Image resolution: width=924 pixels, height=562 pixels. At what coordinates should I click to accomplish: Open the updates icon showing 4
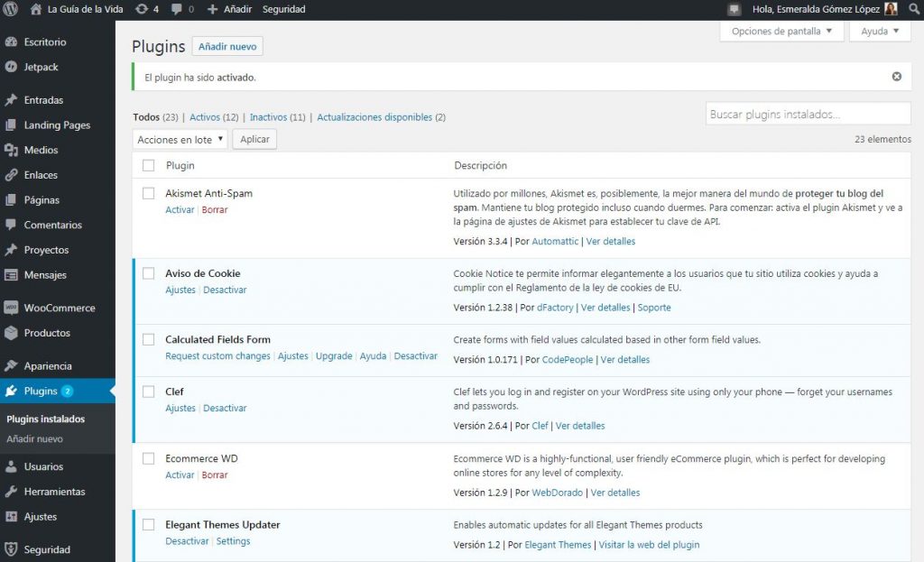143,9
